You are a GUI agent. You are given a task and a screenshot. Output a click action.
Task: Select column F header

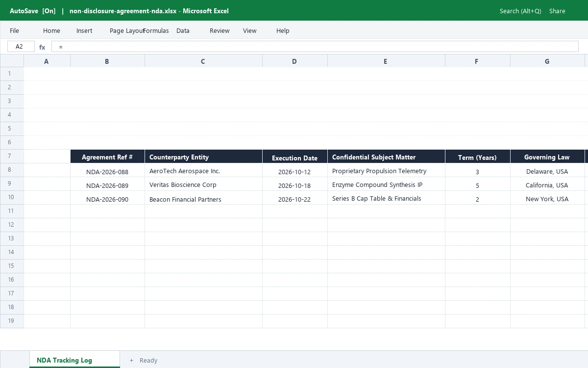point(477,61)
